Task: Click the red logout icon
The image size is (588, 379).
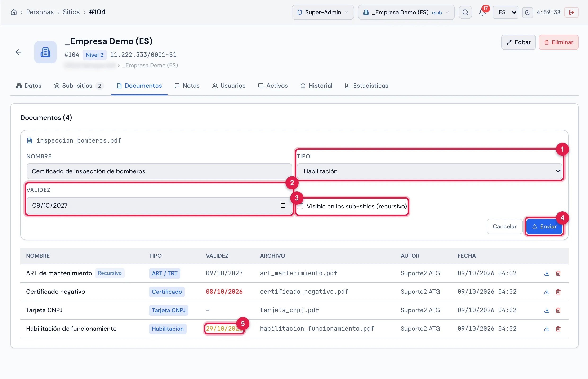Action: (571, 12)
